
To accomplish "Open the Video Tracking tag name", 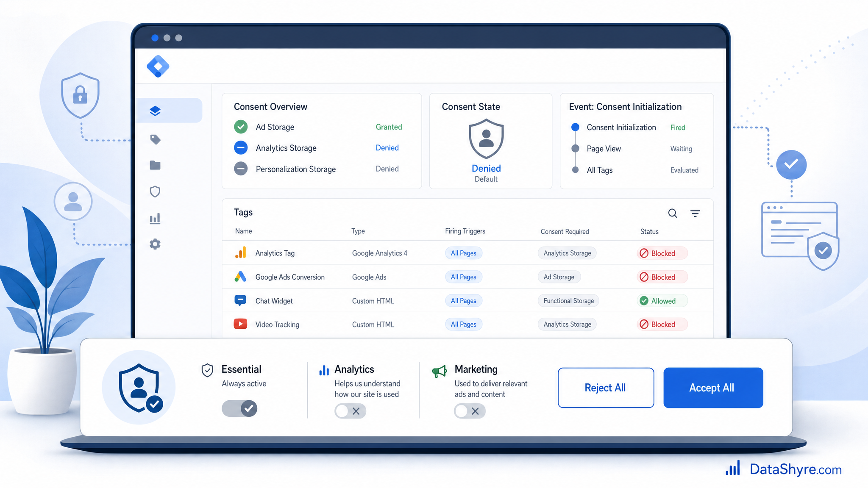I will [277, 324].
